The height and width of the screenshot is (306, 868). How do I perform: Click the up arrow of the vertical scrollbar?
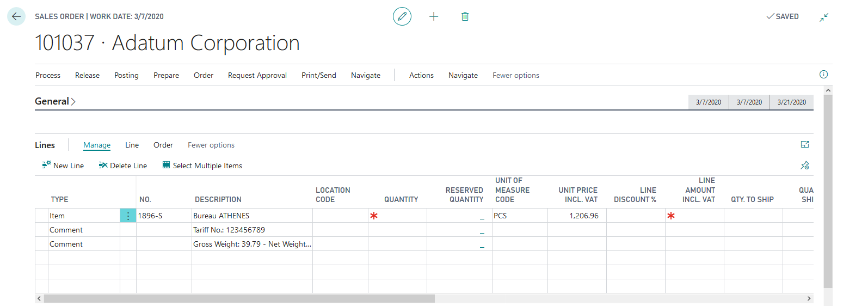[828, 90]
